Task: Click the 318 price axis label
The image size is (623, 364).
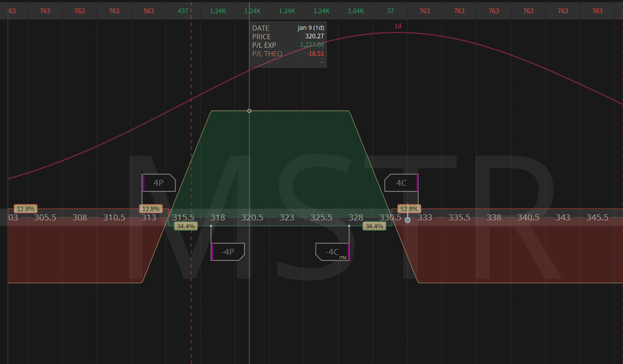Action: (217, 217)
